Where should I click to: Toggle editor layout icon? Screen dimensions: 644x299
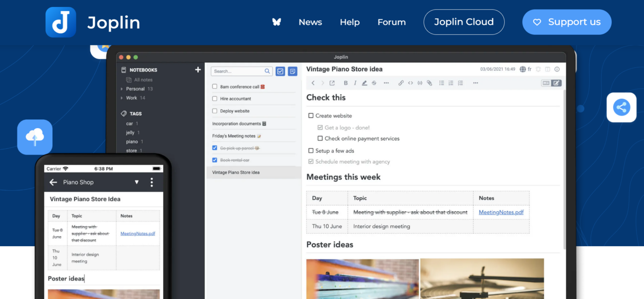(x=547, y=69)
